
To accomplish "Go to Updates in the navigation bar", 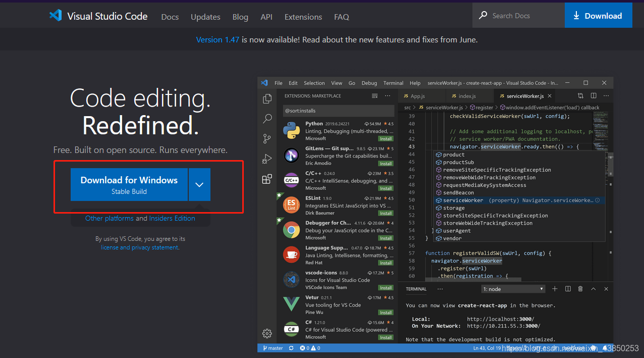I will tap(205, 17).
